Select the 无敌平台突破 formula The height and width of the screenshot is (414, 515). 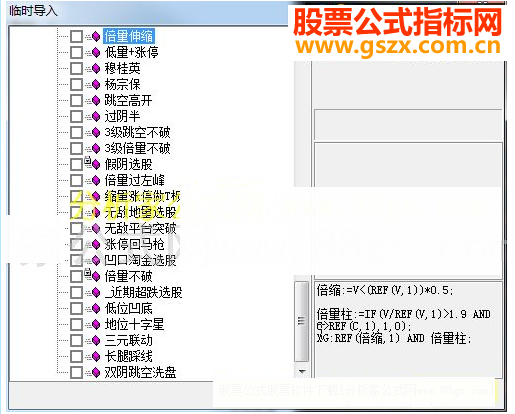click(140, 228)
